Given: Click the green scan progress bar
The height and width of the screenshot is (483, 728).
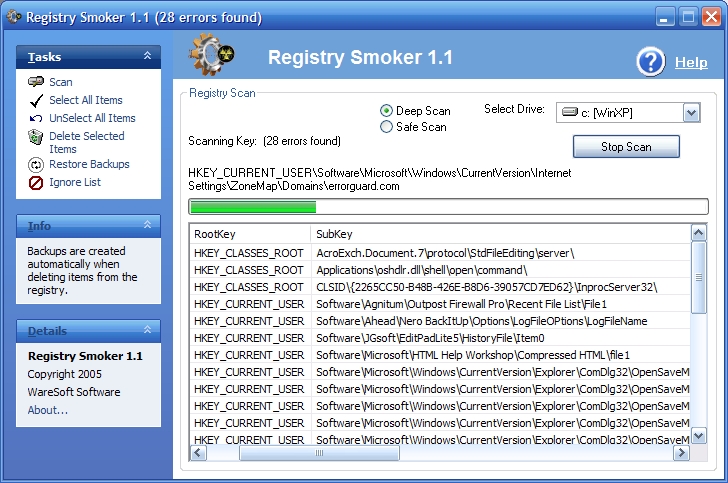Looking at the screenshot, I should pos(448,207).
